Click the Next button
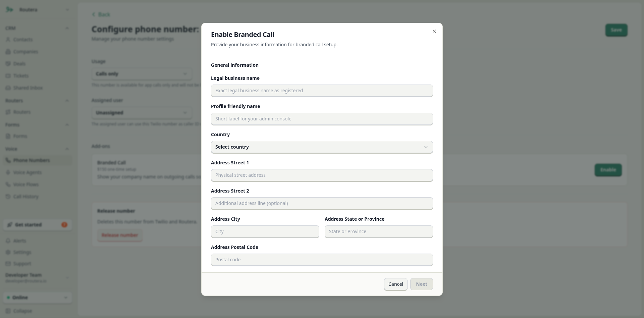The width and height of the screenshot is (644, 318). 422,284
